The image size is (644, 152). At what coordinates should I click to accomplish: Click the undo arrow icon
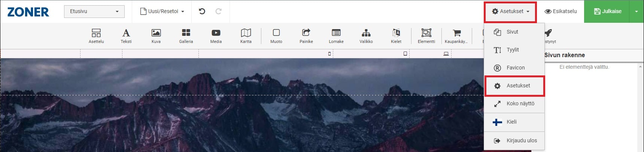[202, 11]
